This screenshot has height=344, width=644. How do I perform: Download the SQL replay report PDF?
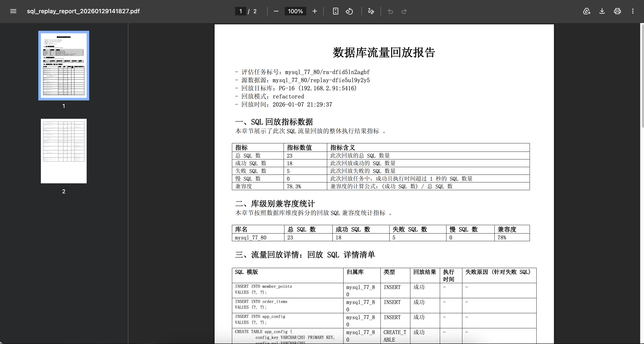[x=602, y=11]
